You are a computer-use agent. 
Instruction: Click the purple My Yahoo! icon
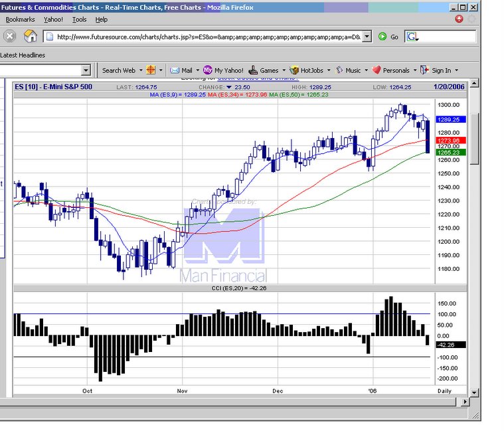[208, 70]
